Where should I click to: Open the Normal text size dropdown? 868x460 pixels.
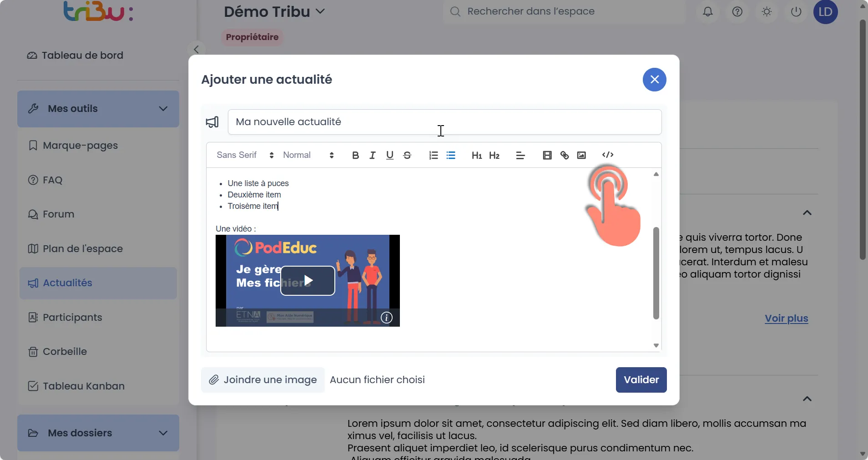coord(308,155)
